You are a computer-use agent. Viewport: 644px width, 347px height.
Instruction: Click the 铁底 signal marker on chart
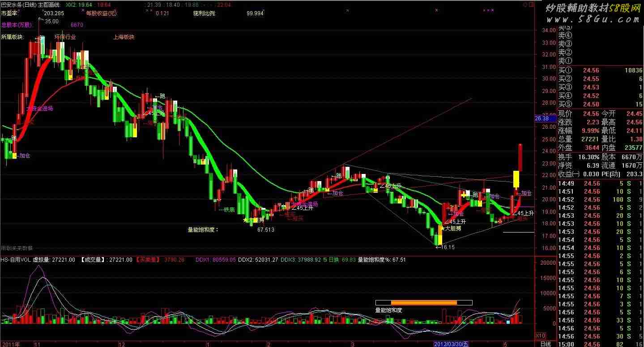pos(229,209)
